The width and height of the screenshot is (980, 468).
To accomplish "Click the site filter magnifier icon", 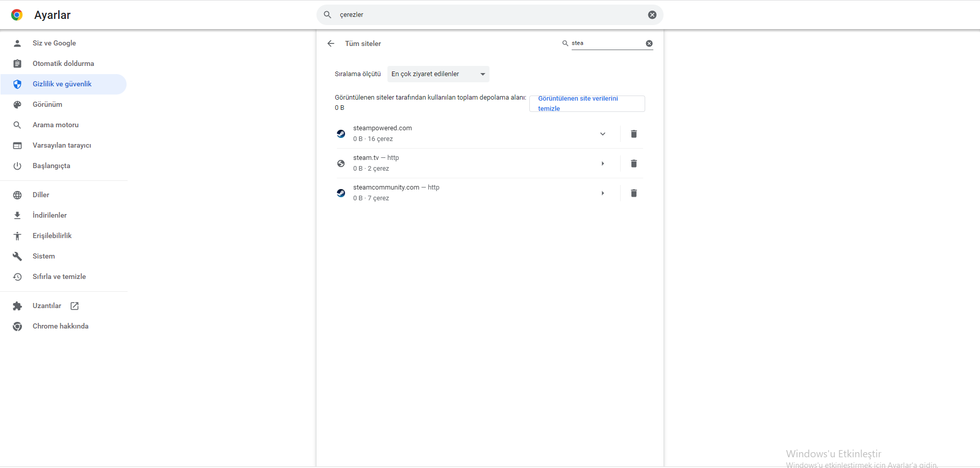I will 565,43.
